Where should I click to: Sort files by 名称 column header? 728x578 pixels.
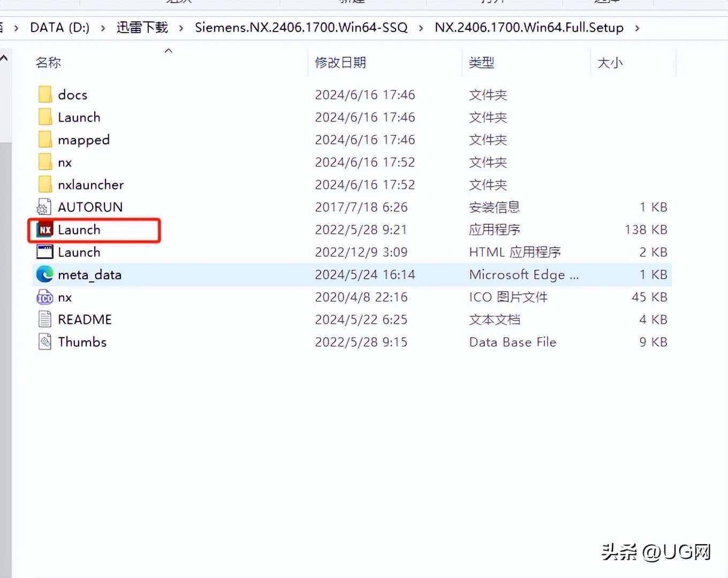(48, 63)
